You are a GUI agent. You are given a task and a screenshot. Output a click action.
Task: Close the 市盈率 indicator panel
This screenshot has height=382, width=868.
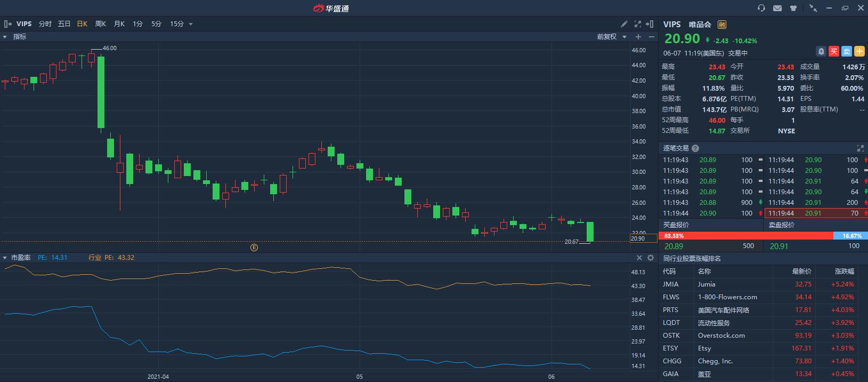click(x=639, y=258)
